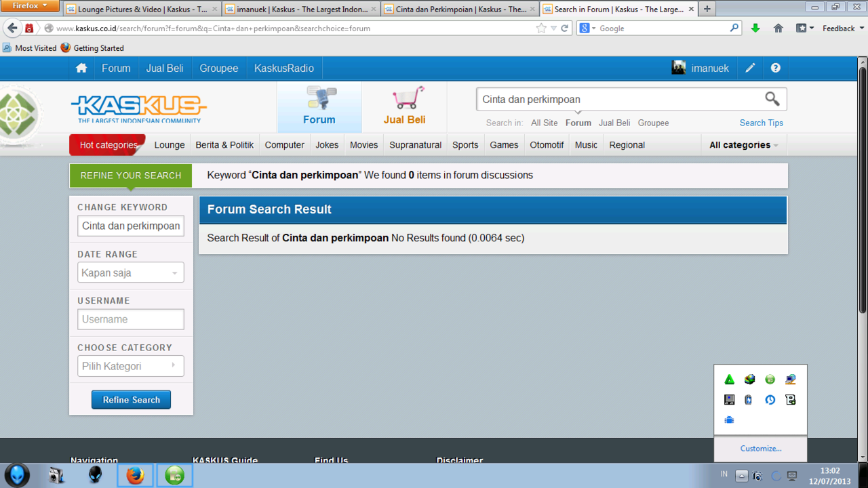Set search scope to Jual Beli
The width and height of the screenshot is (868, 488).
(614, 123)
